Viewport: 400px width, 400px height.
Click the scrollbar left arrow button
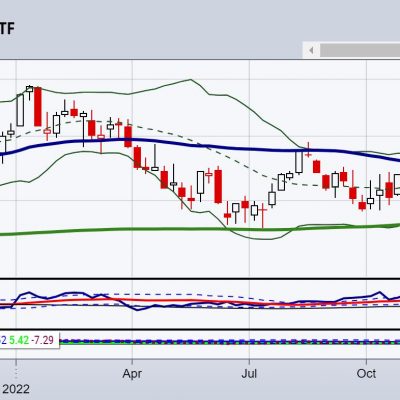[311, 50]
